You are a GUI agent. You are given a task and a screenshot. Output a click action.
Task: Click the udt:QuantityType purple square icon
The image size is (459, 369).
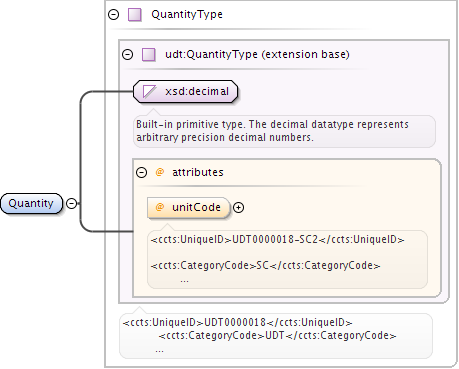click(149, 55)
